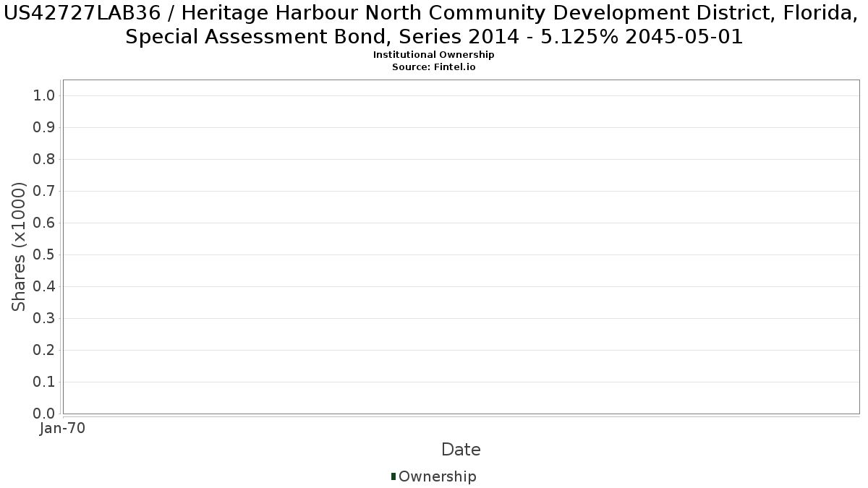Click the 0.5 y-axis tick label
The image size is (868, 488).
tap(45, 255)
